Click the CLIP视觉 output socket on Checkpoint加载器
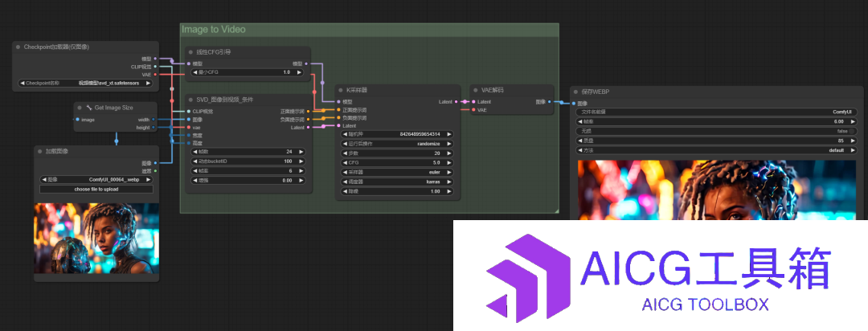This screenshot has height=331, width=868. 155,66
